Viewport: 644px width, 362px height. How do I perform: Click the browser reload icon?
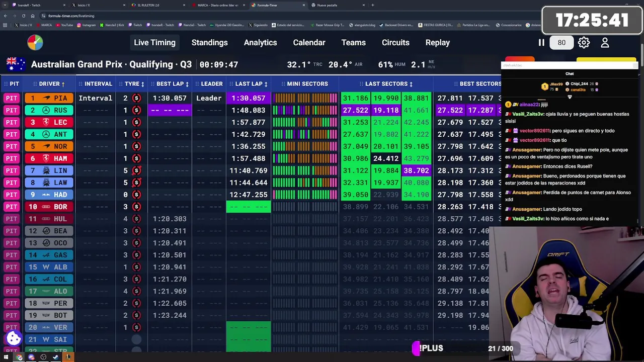[x=23, y=16]
